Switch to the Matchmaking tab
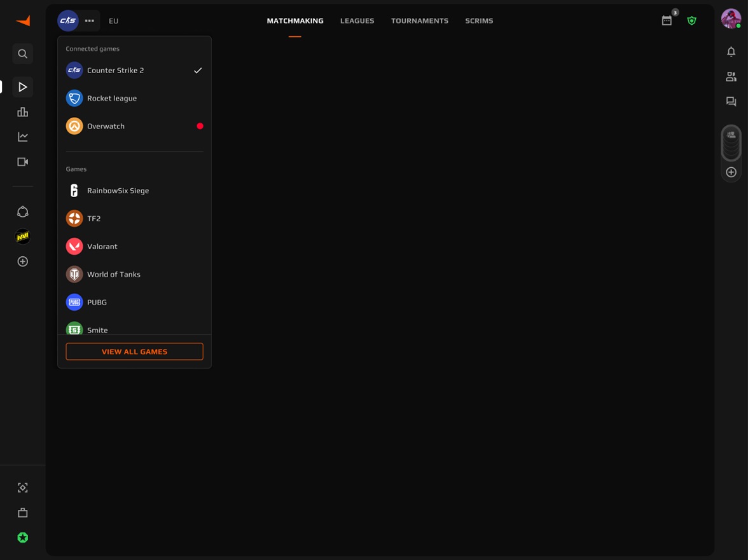Image resolution: width=748 pixels, height=560 pixels. 295,20
